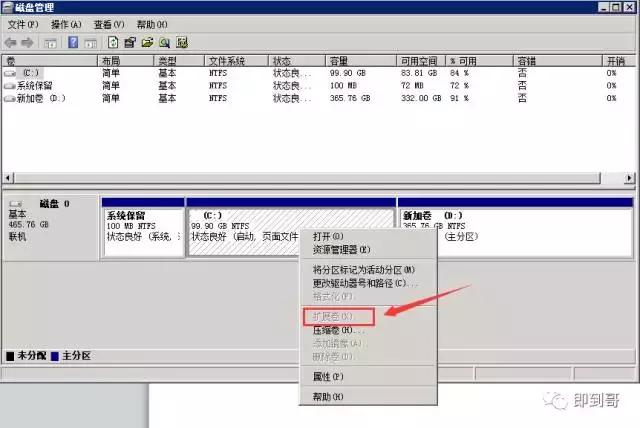Sort by the 卷 column header
Image resolution: width=640 pixels, height=428 pixels.
49,61
